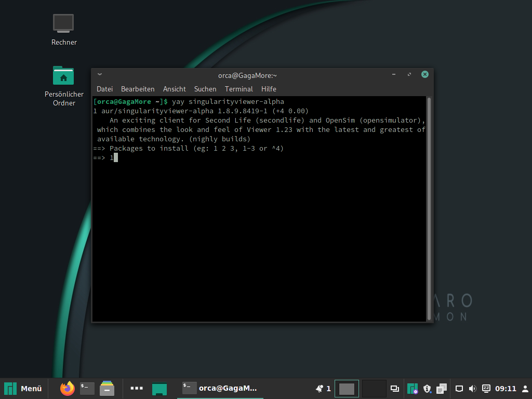The width and height of the screenshot is (532, 399).
Task: Open the Datei menu
Action: [104, 89]
